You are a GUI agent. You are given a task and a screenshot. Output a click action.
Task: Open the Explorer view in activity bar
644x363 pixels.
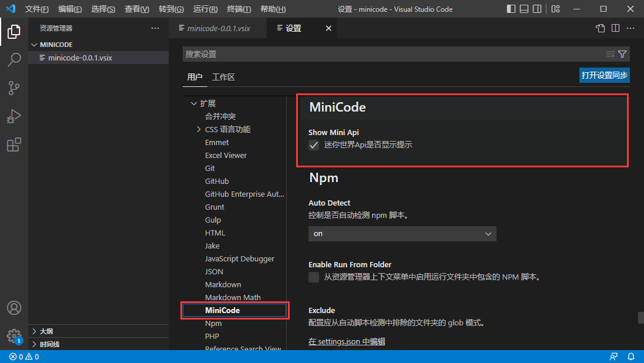tap(14, 32)
